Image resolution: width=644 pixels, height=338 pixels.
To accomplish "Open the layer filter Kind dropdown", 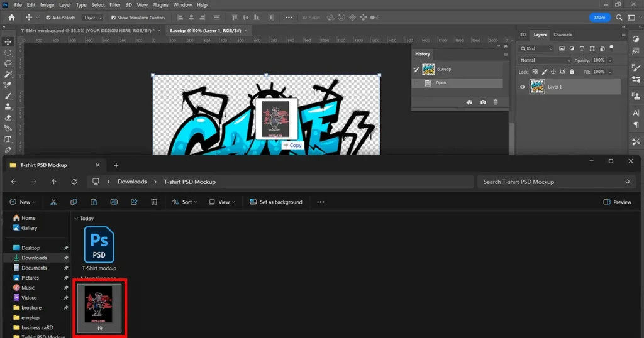I will [x=536, y=48].
